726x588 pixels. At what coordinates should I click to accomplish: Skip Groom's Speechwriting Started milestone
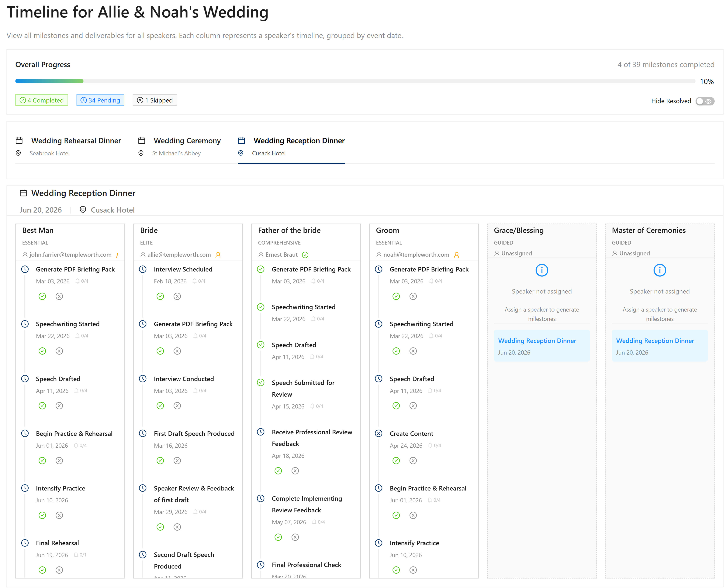pos(413,351)
